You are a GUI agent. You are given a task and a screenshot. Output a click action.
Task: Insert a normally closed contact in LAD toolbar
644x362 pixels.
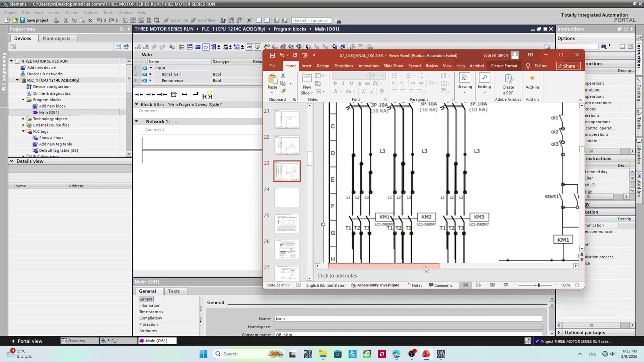click(x=150, y=94)
